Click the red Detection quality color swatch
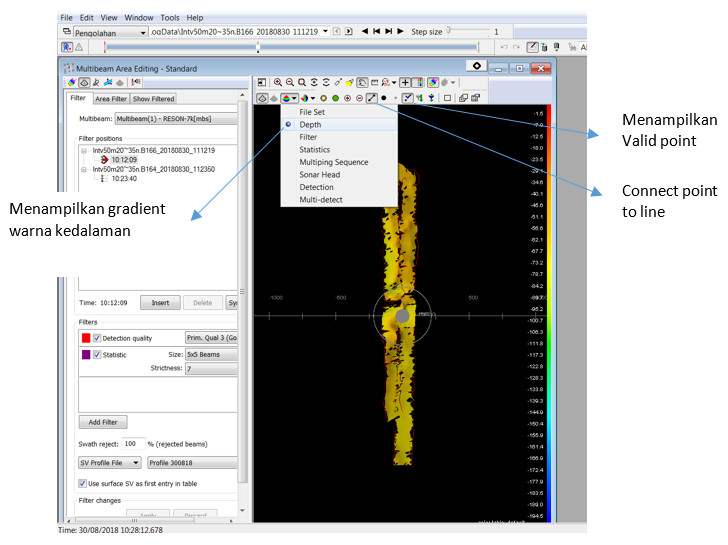 pos(86,338)
